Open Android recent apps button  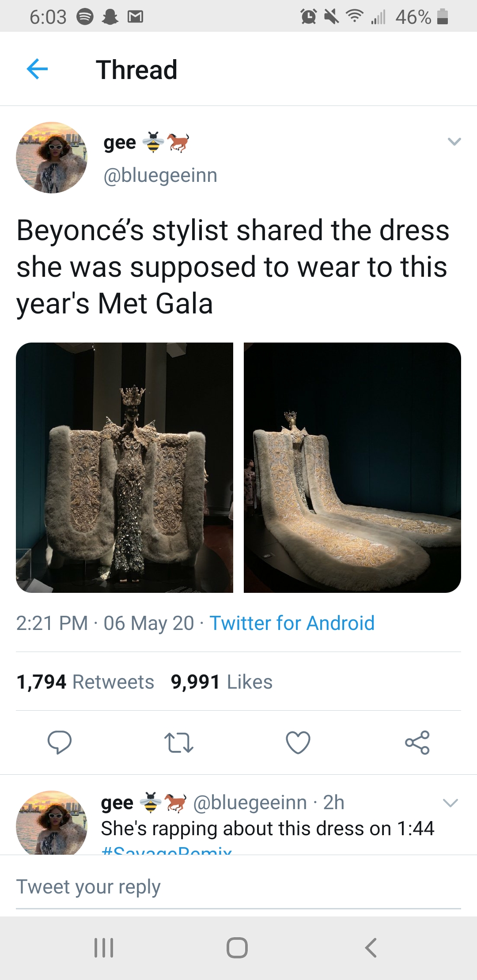(104, 947)
